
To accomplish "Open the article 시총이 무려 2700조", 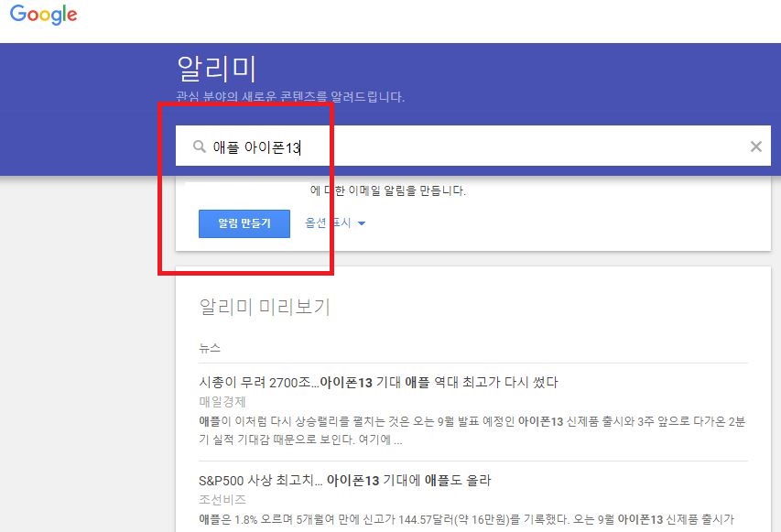I will [x=378, y=383].
